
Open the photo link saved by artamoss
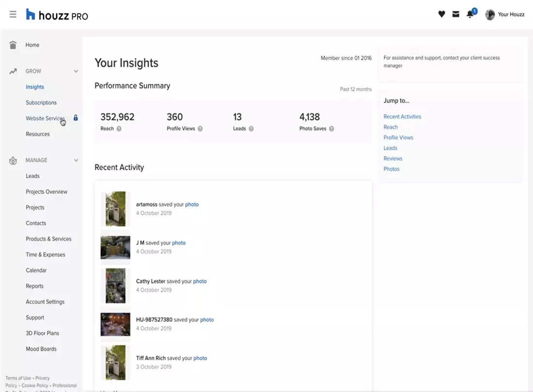point(192,205)
